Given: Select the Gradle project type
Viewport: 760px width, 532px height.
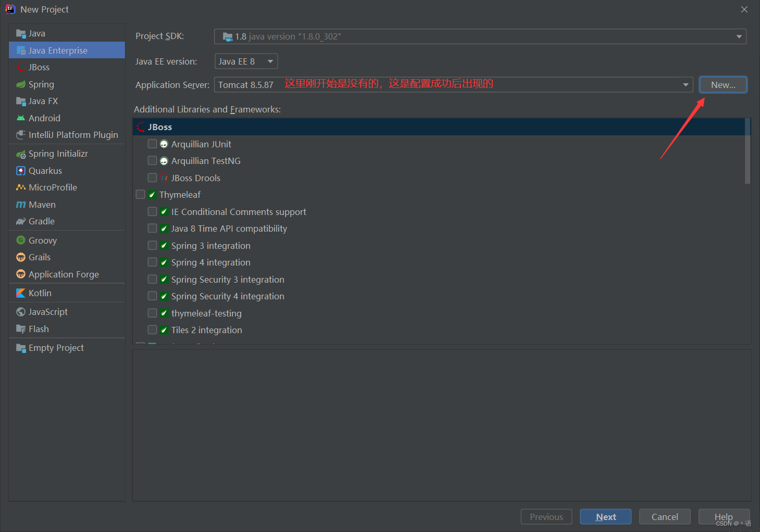Looking at the screenshot, I should click(x=41, y=221).
